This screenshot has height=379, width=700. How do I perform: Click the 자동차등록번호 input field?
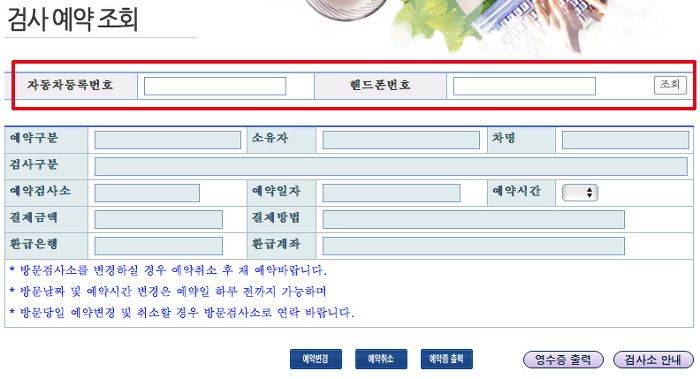[215, 86]
